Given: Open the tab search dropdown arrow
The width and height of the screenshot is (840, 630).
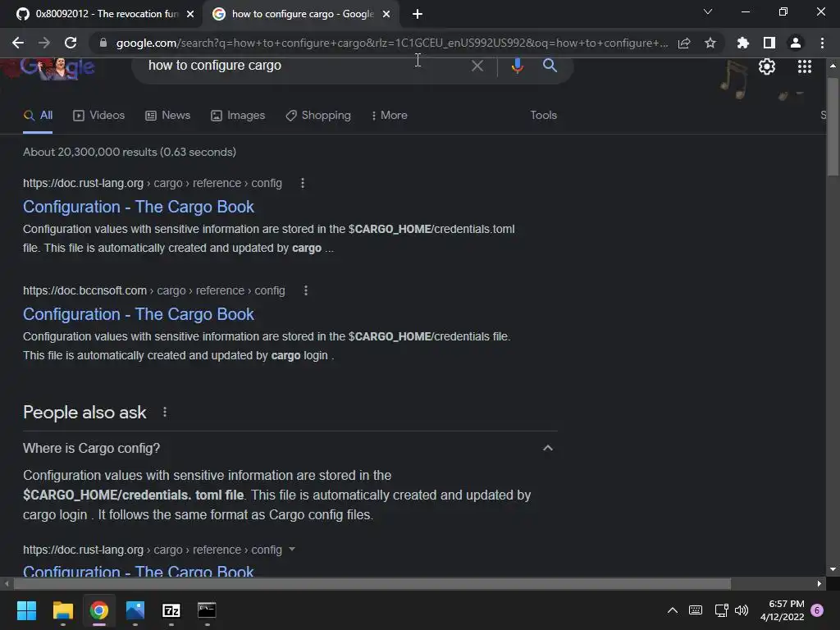Looking at the screenshot, I should pyautogui.click(x=708, y=11).
